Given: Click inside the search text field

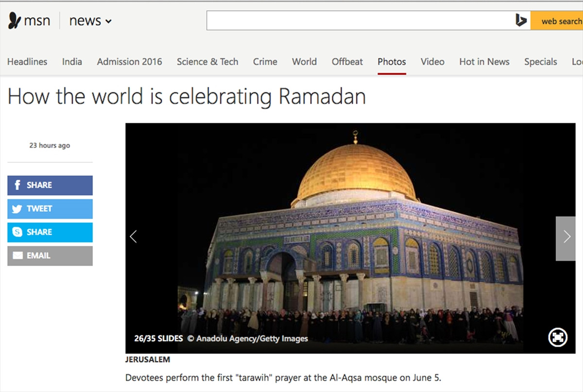Looking at the screenshot, I should 360,21.
